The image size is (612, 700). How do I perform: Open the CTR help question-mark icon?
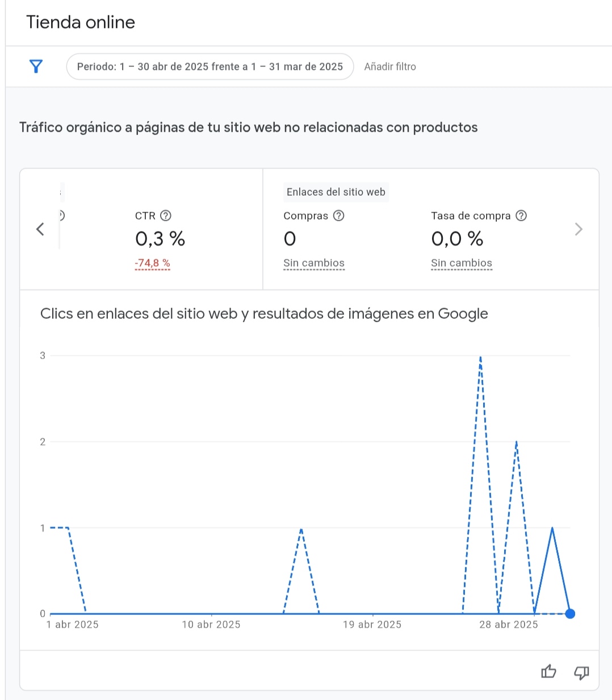coord(166,216)
